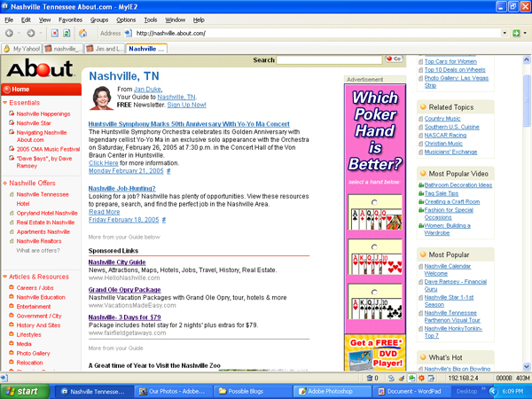This screenshot has height=399, width=532.
Task: Click the broom cleanup icon in status bar
Action: (x=402, y=378)
